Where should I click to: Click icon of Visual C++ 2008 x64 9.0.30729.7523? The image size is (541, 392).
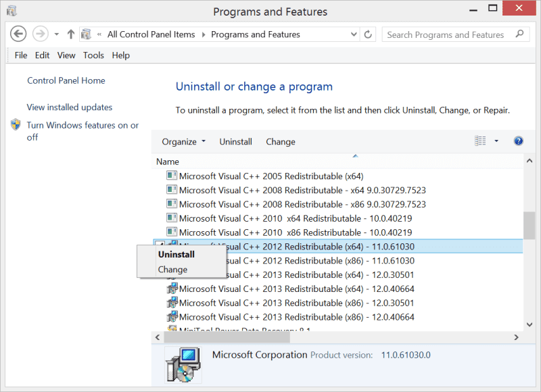click(172, 190)
